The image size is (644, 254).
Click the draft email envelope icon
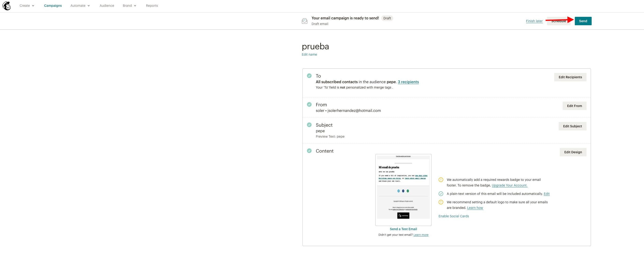click(x=305, y=21)
